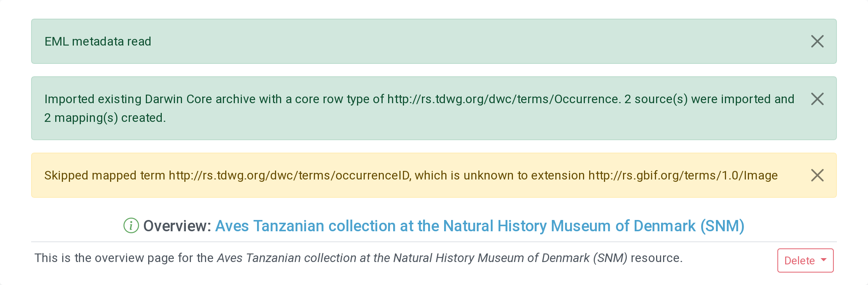
Task: Click the '2 mapping(s) created.' text line
Action: 105,118
